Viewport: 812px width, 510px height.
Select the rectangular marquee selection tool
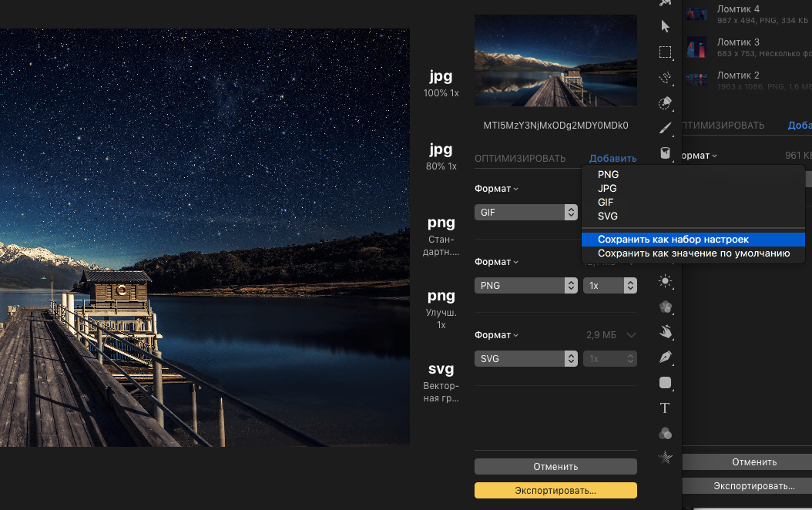pos(665,52)
